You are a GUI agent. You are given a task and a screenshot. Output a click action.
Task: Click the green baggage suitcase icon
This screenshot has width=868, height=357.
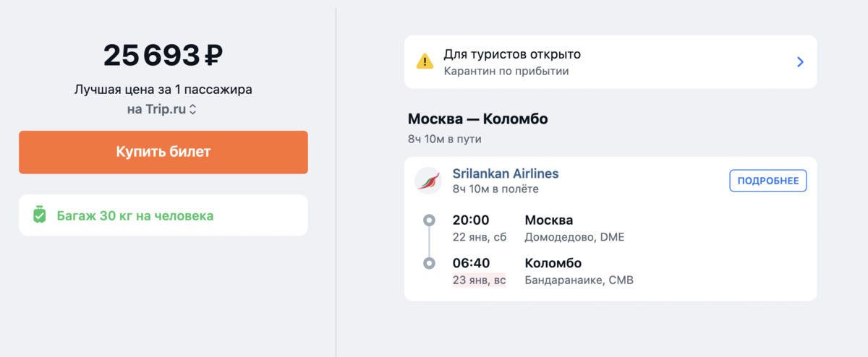tap(40, 215)
